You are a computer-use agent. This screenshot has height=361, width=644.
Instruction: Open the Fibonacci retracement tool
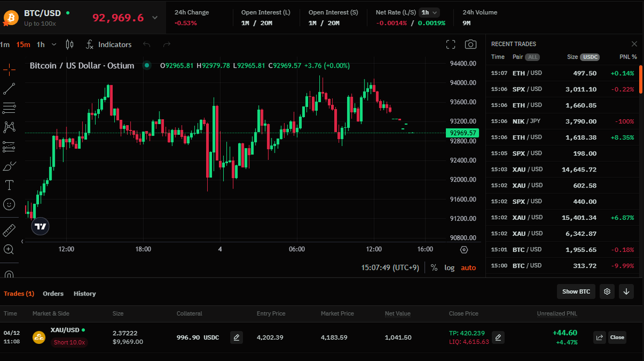[9, 108]
